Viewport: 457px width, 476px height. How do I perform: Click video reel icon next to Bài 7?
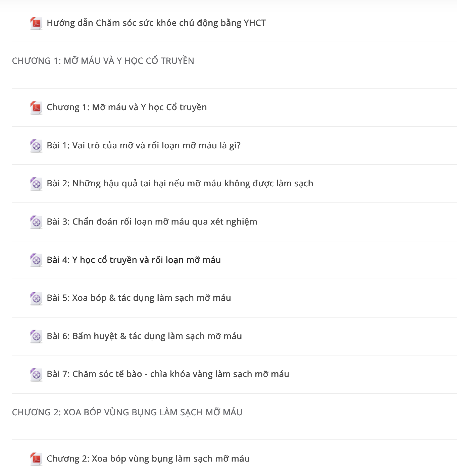pyautogui.click(x=36, y=374)
